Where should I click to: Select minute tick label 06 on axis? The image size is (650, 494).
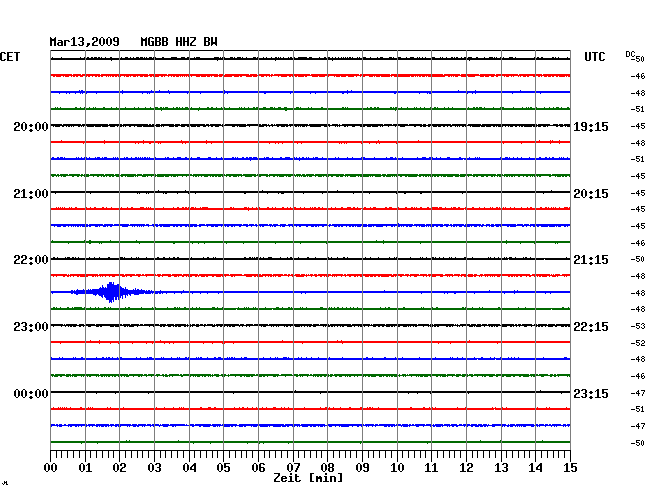tap(258, 467)
